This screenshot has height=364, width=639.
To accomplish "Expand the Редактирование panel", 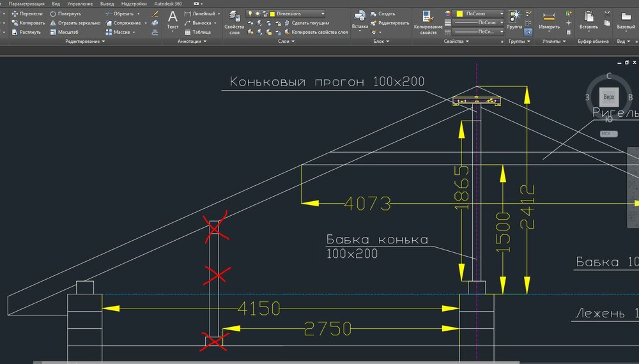I will (85, 42).
